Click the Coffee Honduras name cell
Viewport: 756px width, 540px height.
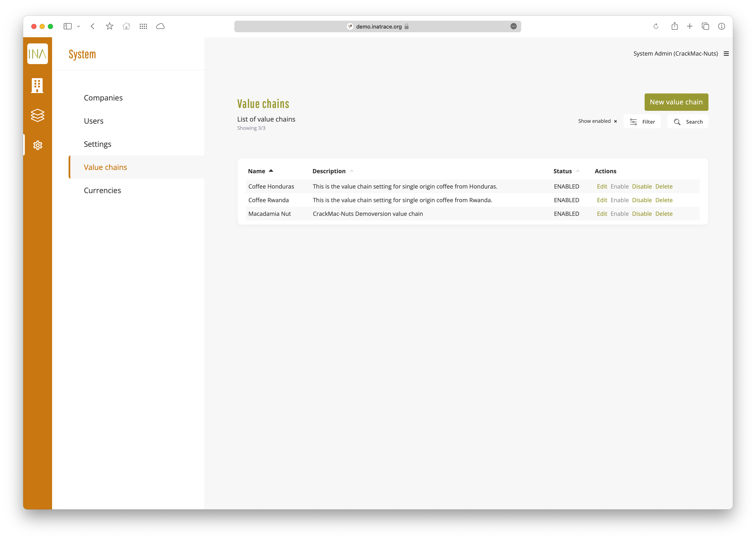coord(271,186)
